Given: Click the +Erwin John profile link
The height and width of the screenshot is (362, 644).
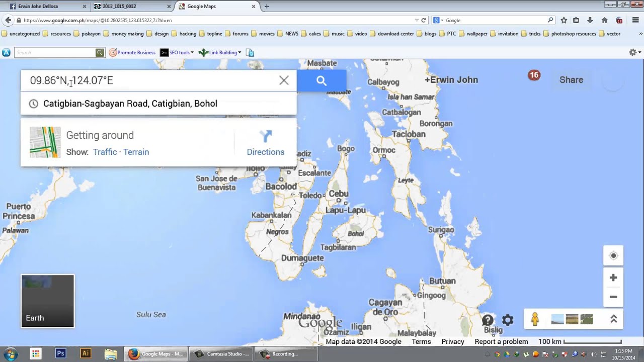Looking at the screenshot, I should [451, 80].
